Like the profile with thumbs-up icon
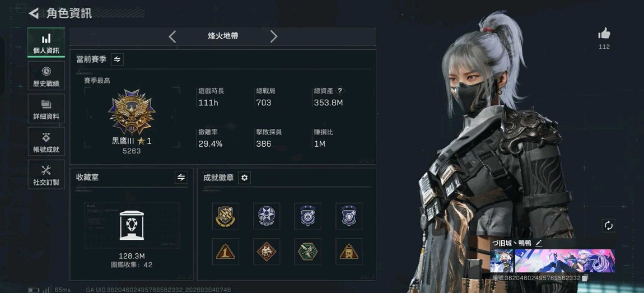Viewport: 644px width, 293px height. tap(604, 34)
